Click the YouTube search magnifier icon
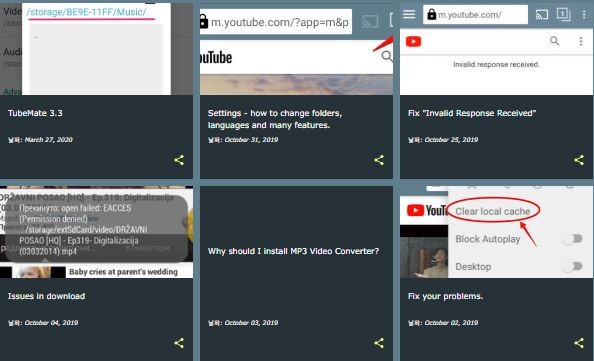 [554, 41]
